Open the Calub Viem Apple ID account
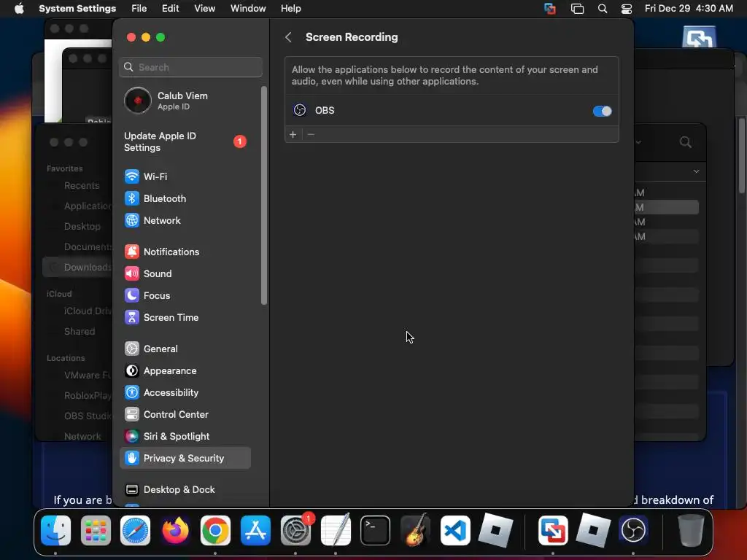Image resolution: width=747 pixels, height=560 pixels. click(186, 101)
